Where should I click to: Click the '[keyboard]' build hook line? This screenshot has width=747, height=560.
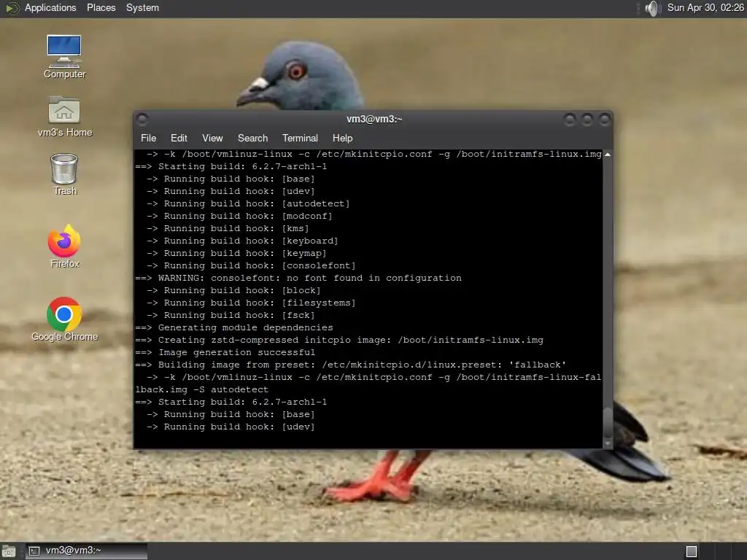[242, 241]
